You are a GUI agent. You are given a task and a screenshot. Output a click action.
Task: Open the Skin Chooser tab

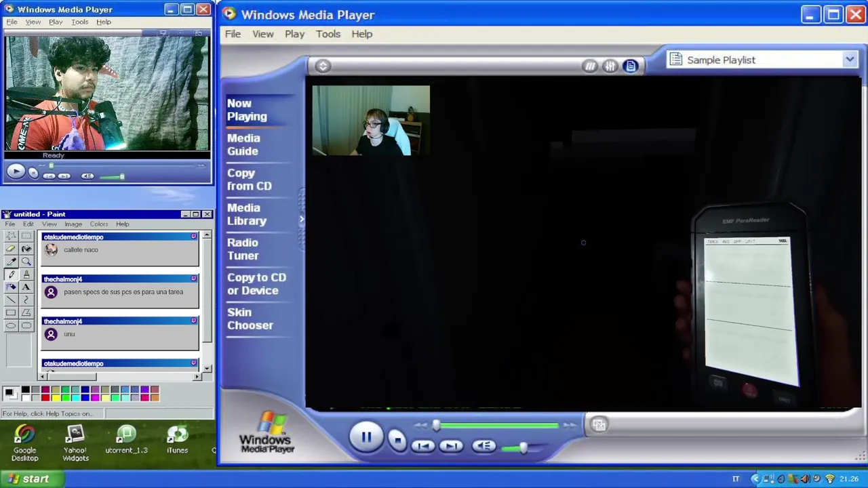250,319
